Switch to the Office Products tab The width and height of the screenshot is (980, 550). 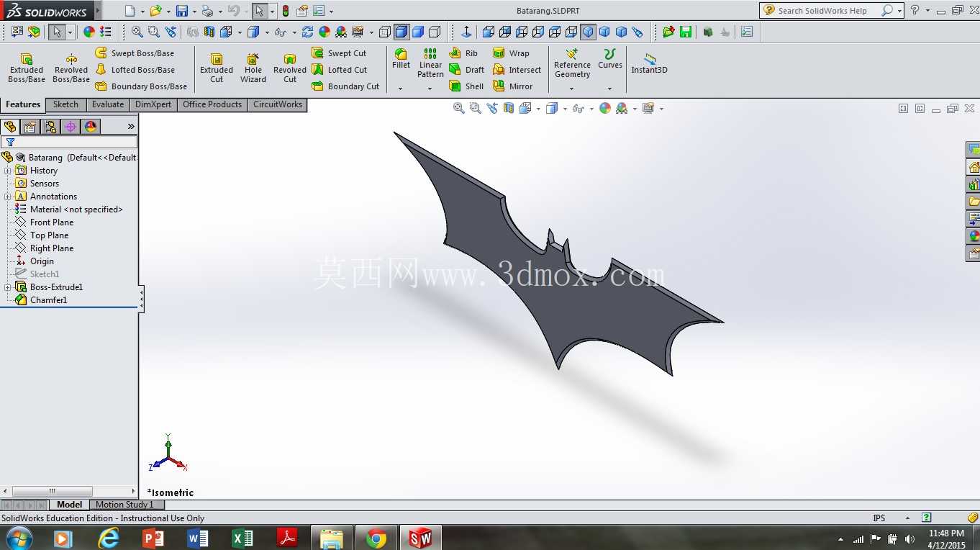point(212,104)
